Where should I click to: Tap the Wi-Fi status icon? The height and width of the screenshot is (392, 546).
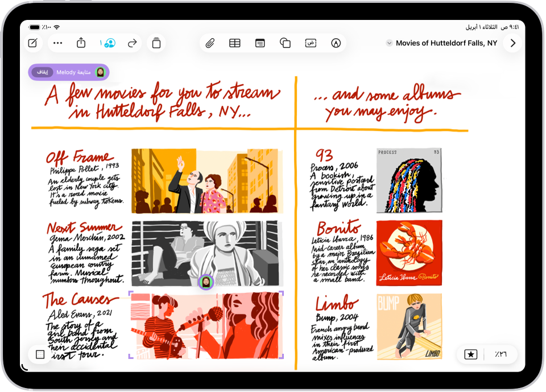click(x=57, y=27)
